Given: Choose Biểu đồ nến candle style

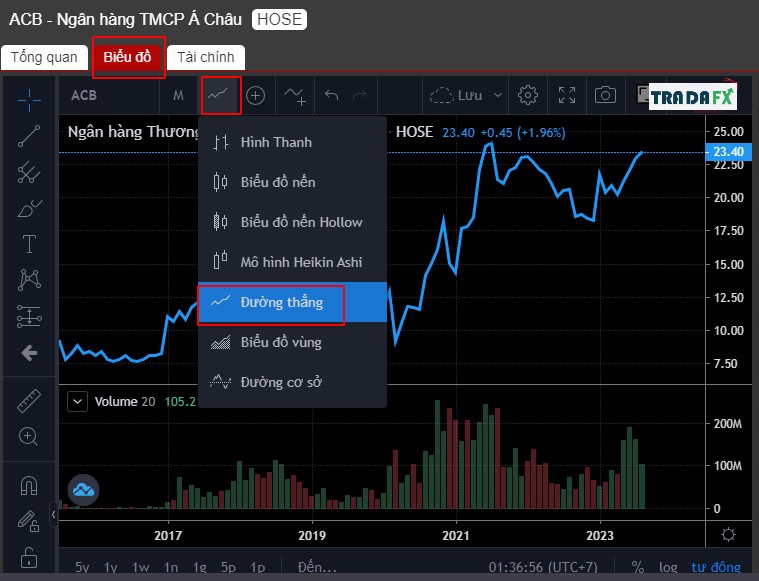Looking at the screenshot, I should 292,182.
